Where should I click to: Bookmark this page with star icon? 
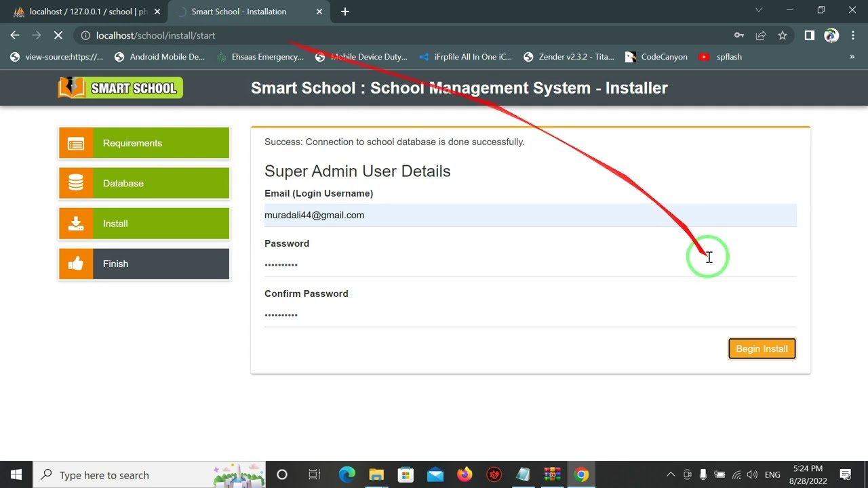click(783, 35)
